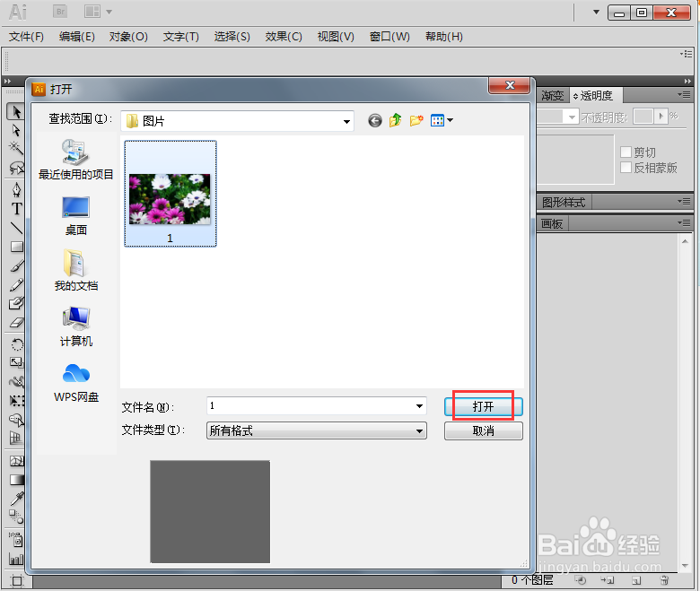700x591 pixels.
Task: Open 画板 panel options menu
Action: coord(684,222)
